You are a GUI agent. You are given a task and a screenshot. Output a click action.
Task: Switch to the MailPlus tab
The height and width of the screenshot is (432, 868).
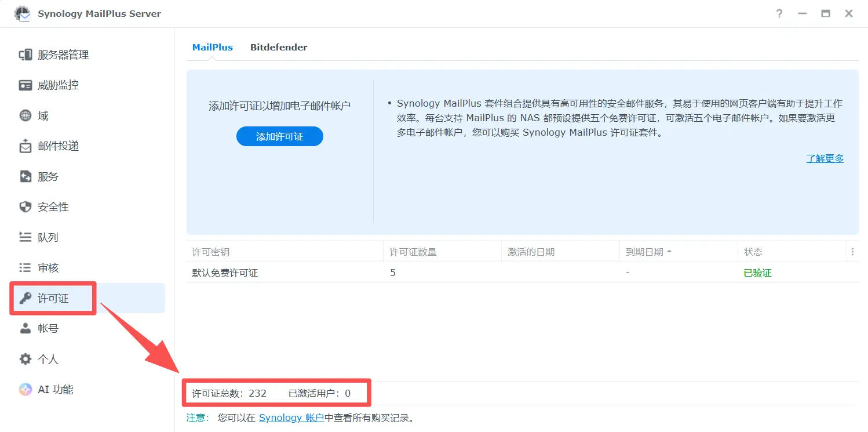click(212, 47)
